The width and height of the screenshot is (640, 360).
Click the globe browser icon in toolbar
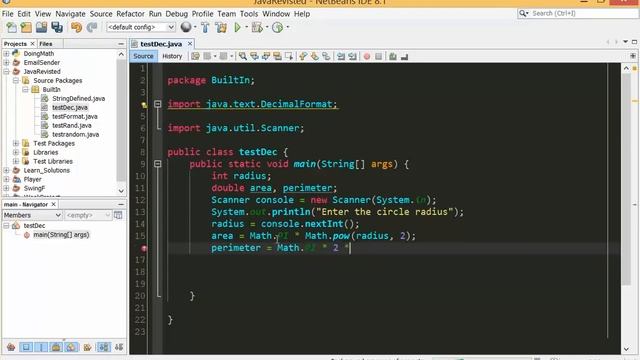pos(186,27)
